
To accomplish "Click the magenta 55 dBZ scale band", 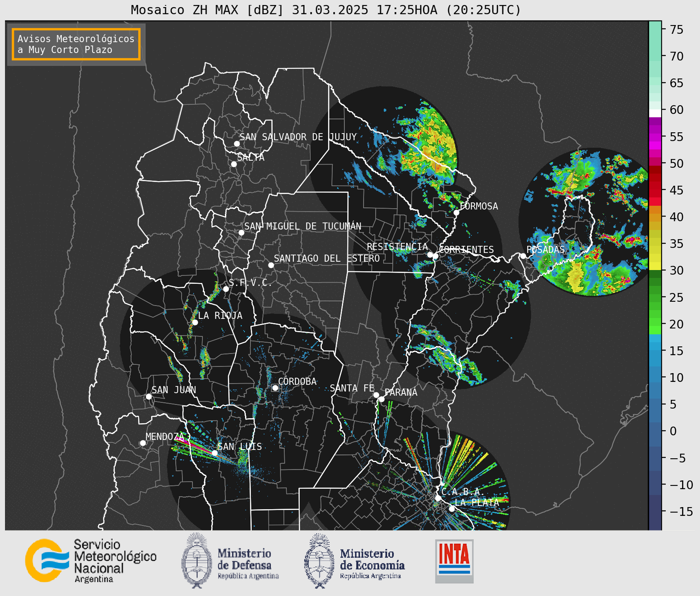I will tap(655, 137).
